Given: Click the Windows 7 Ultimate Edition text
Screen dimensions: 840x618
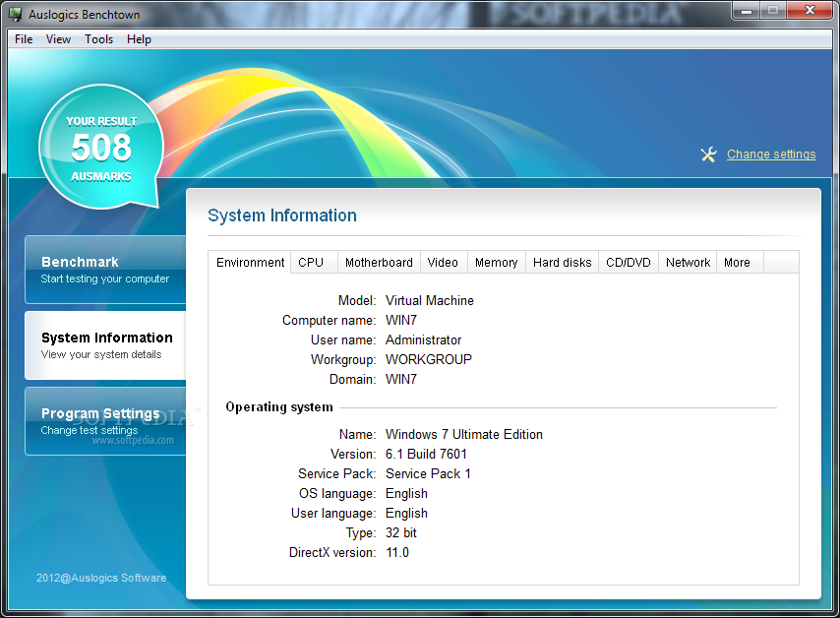Looking at the screenshot, I should 464,434.
